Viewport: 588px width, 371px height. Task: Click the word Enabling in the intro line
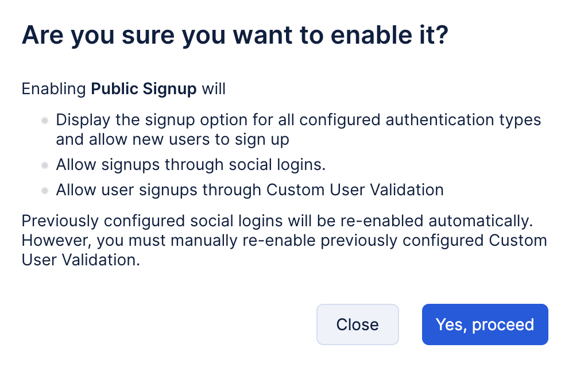pyautogui.click(x=54, y=89)
